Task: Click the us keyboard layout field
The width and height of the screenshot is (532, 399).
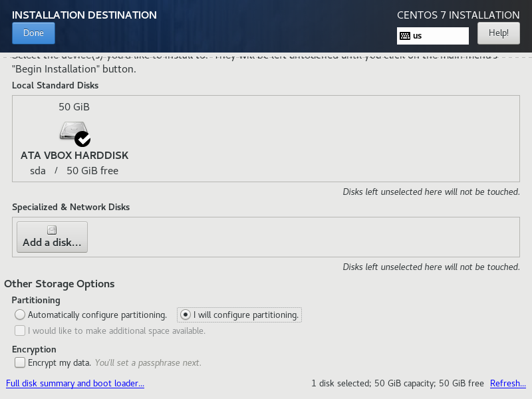Action: 439,36
